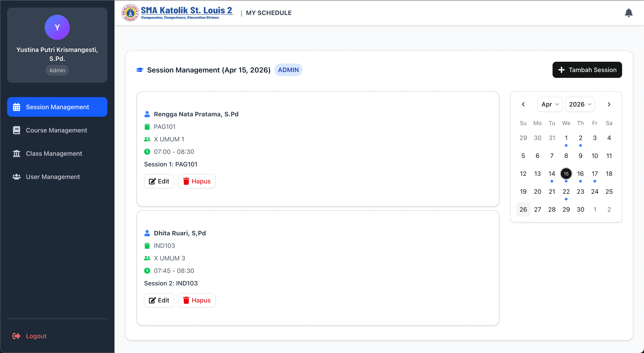Open User Management in sidebar
The image size is (644, 353).
pos(57,177)
